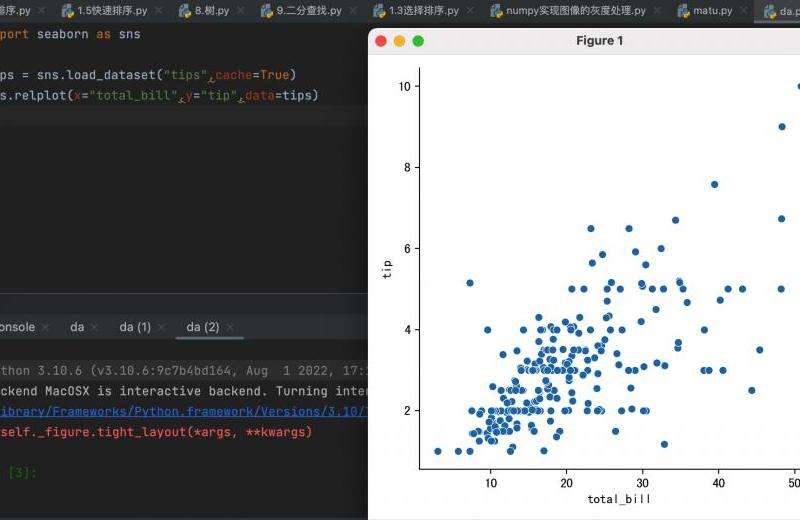Click the Python file icon on 8.树.py
800x520 pixels.
(186, 11)
